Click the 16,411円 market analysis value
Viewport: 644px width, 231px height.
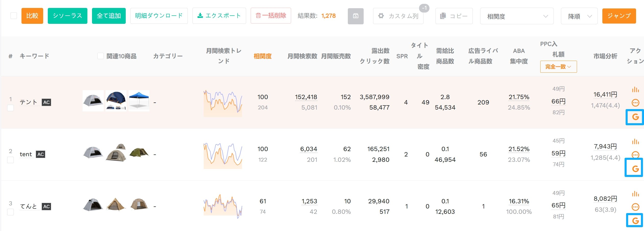pos(605,94)
